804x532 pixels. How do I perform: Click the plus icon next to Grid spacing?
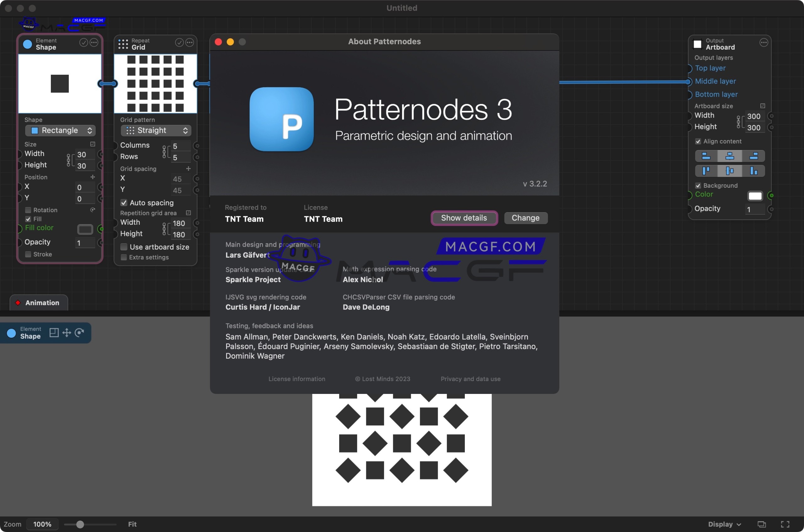tap(189, 168)
